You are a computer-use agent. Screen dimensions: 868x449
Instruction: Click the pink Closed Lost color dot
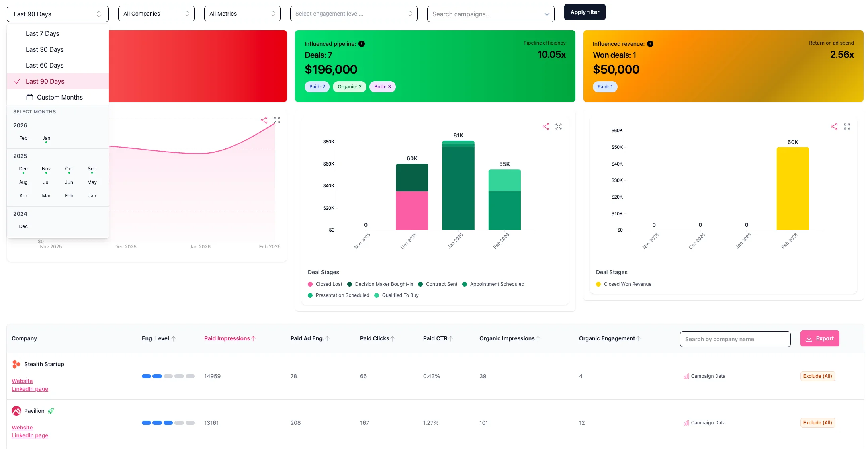coord(310,284)
